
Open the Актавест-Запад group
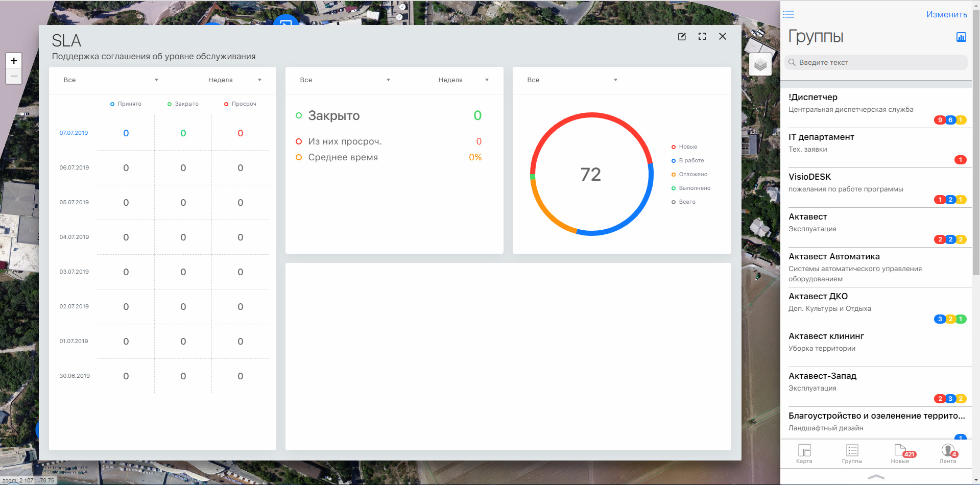click(876, 386)
